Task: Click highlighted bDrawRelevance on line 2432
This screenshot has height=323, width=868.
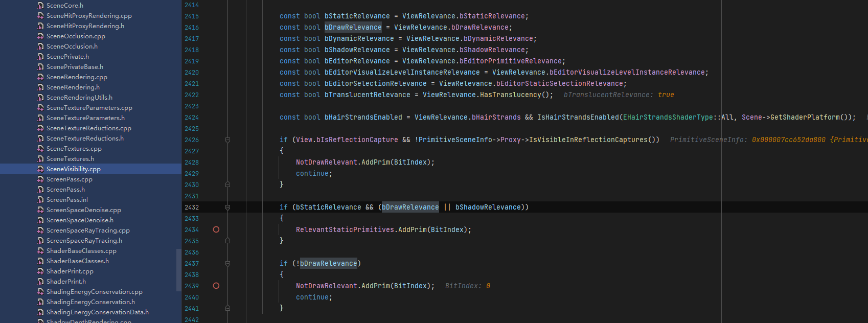Action: (410, 207)
